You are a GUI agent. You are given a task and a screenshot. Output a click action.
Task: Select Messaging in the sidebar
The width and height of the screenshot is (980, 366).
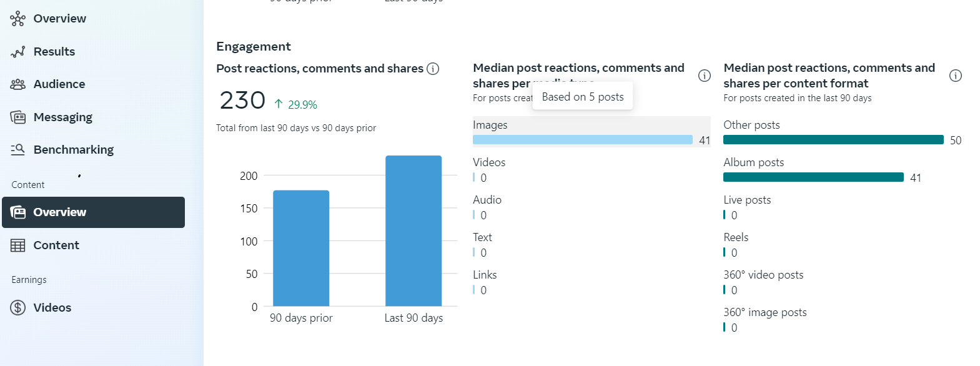point(62,117)
